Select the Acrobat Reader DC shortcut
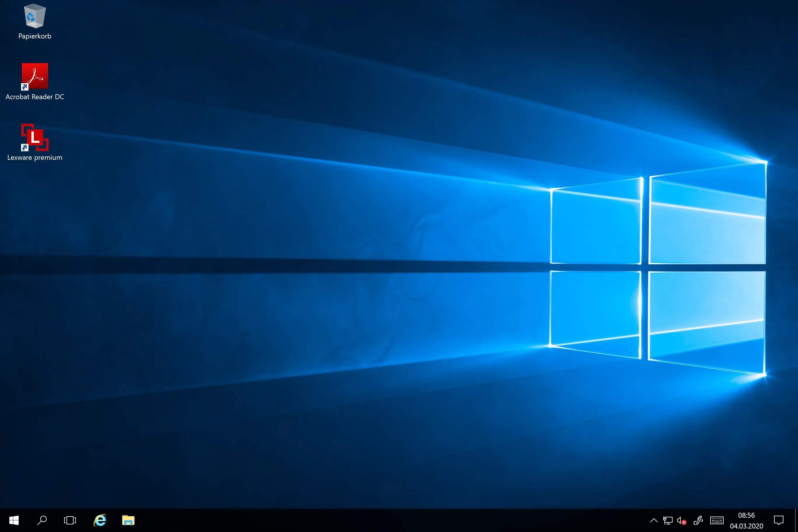798x532 pixels. point(35,77)
